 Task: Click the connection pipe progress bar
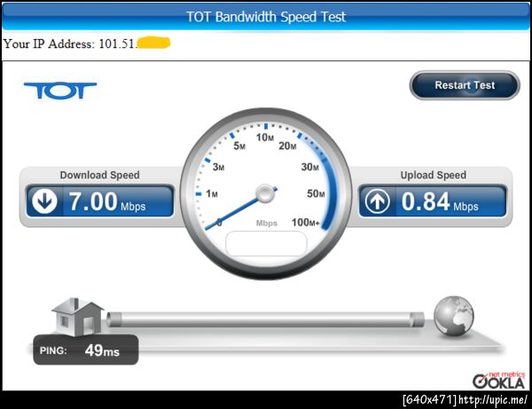pyautogui.click(x=265, y=319)
